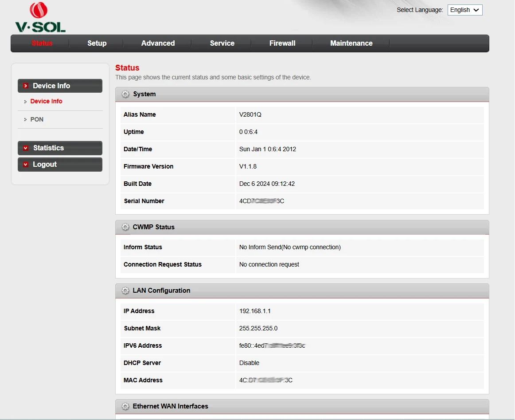The image size is (515, 420).
Task: Click the red chevron icon on Statistics
Action: [x=26, y=148]
